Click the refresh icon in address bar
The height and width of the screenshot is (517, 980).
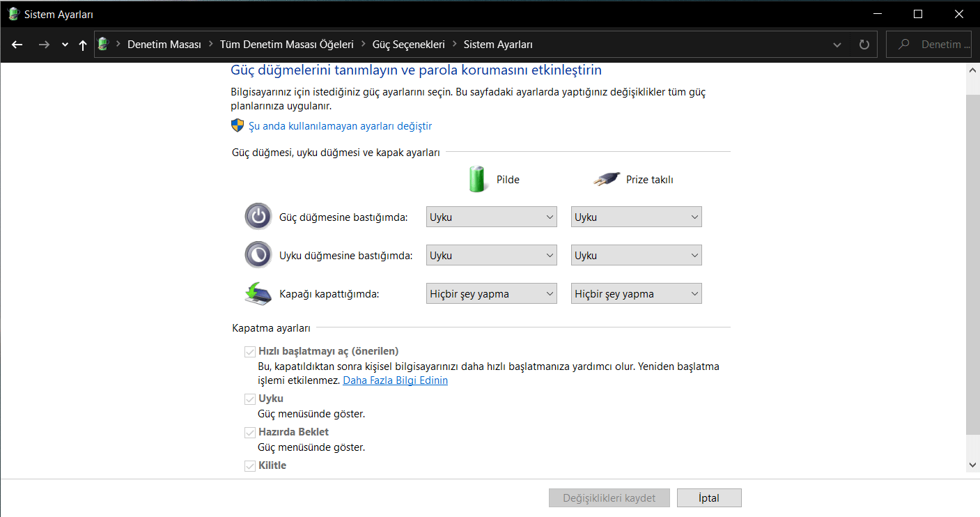pos(864,45)
